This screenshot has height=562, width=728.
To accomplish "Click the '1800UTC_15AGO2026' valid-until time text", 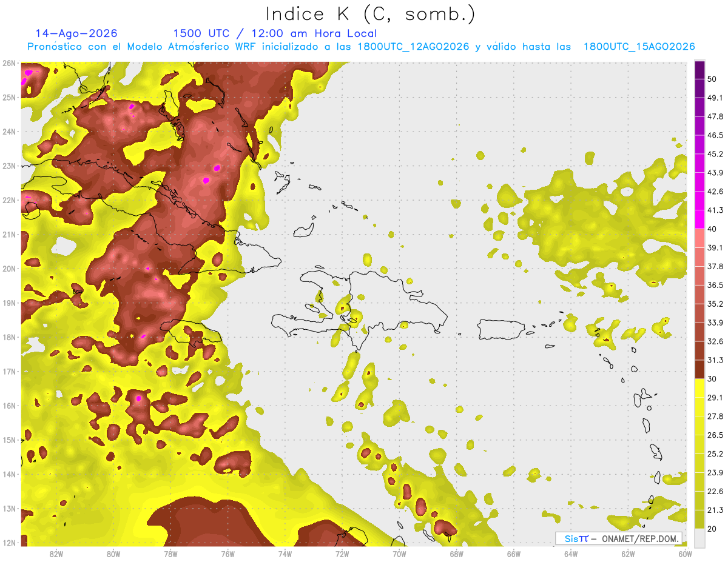I will point(639,47).
